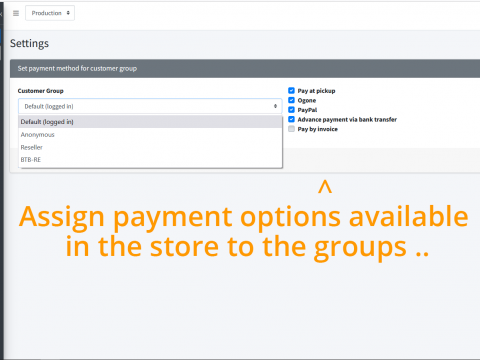Toggle the PayPal payment checkbox
The width and height of the screenshot is (480, 360).
click(x=291, y=110)
